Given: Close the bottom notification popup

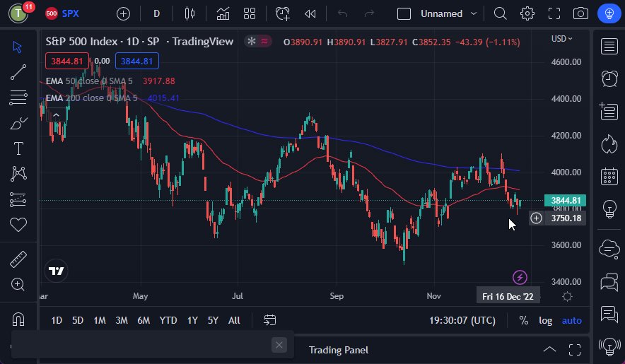Looking at the screenshot, I should point(279,345).
